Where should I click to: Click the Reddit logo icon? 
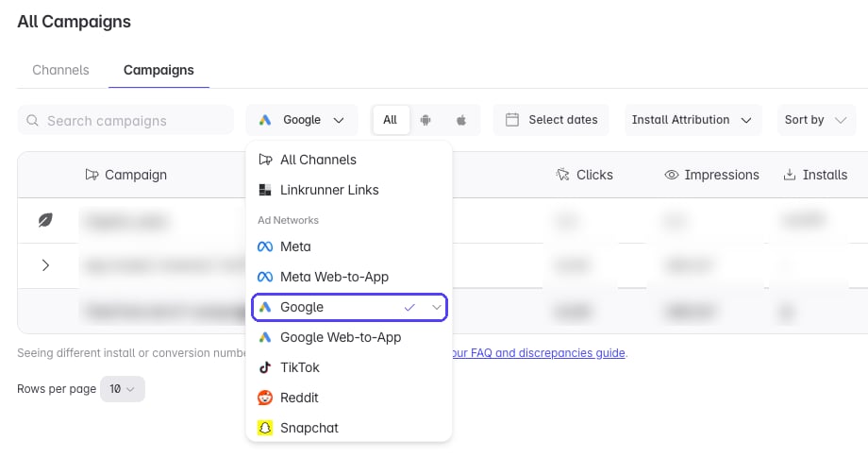coord(265,398)
